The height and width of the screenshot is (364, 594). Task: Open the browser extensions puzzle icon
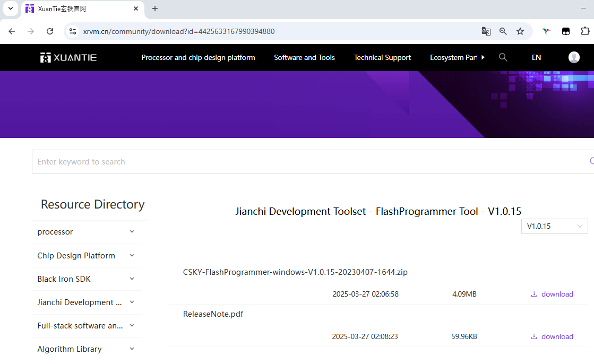(x=585, y=31)
